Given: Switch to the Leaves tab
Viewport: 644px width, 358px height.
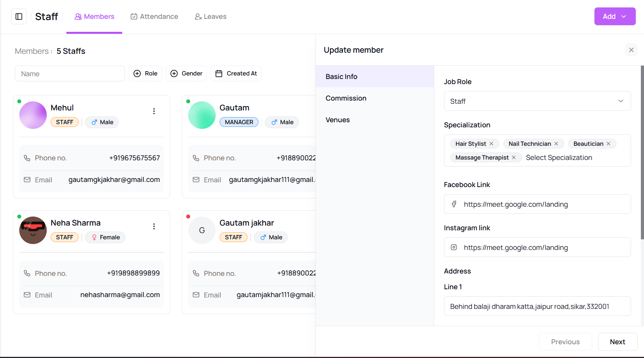Looking at the screenshot, I should (x=211, y=17).
